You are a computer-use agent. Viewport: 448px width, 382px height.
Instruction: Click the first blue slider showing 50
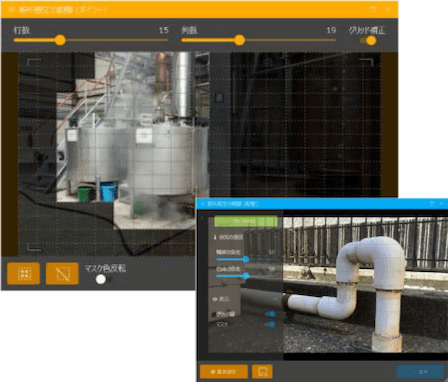246,259
